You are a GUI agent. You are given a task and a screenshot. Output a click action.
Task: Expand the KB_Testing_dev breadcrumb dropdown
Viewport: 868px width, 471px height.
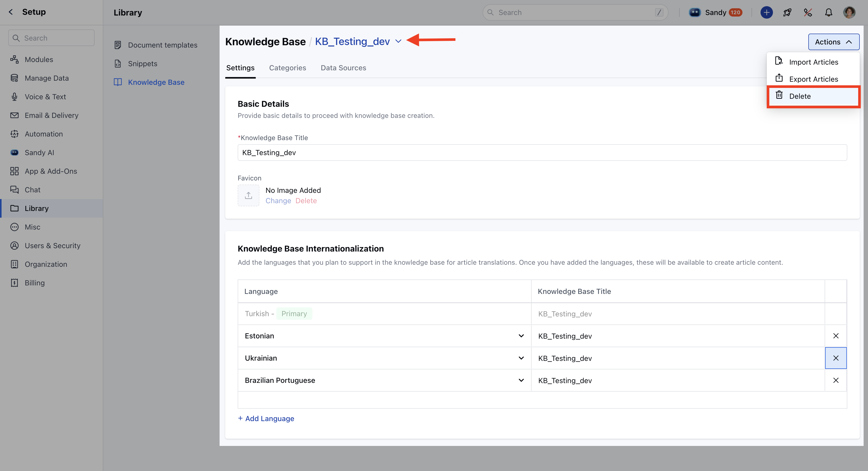(x=399, y=41)
